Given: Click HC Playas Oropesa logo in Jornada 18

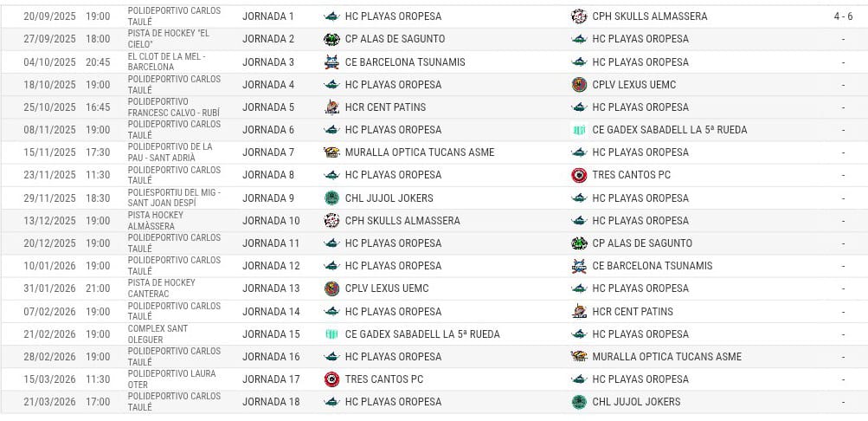Looking at the screenshot, I should point(331,402).
